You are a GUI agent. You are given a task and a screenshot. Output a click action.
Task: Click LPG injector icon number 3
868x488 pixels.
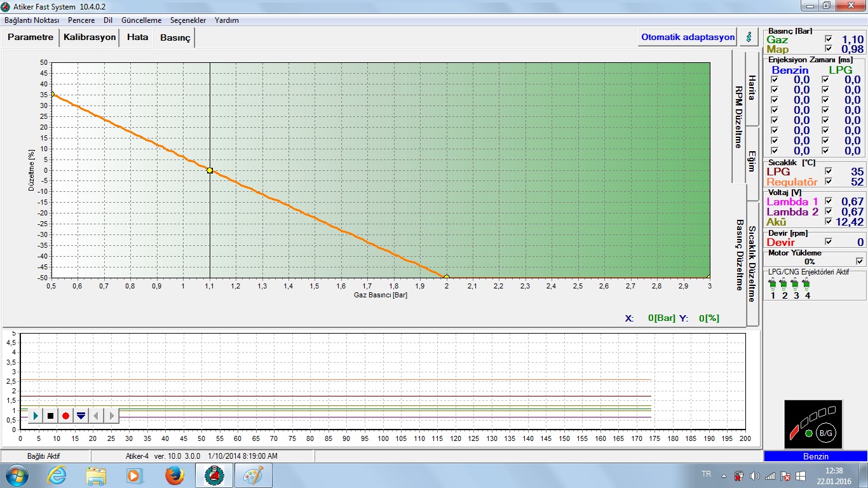click(796, 283)
